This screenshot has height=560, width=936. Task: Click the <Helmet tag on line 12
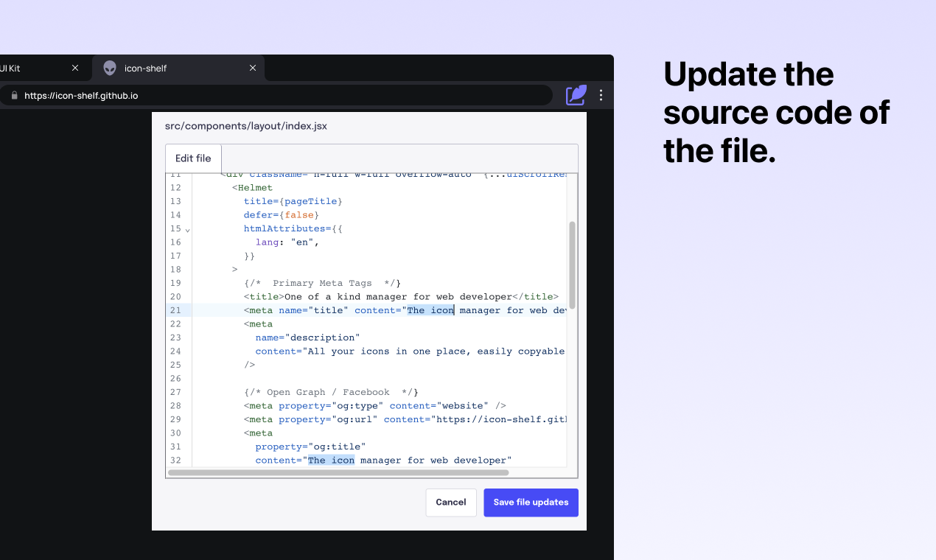pyautogui.click(x=252, y=188)
